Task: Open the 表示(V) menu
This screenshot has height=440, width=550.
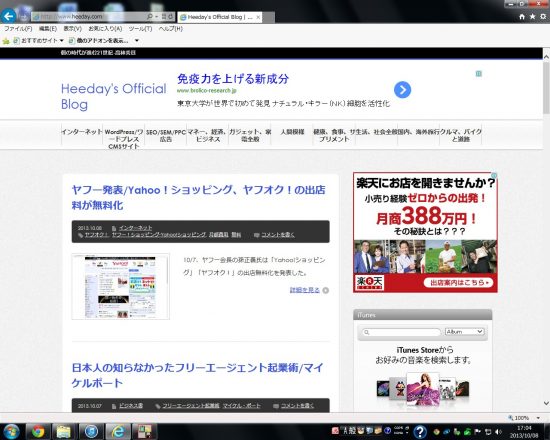Action: click(x=73, y=29)
